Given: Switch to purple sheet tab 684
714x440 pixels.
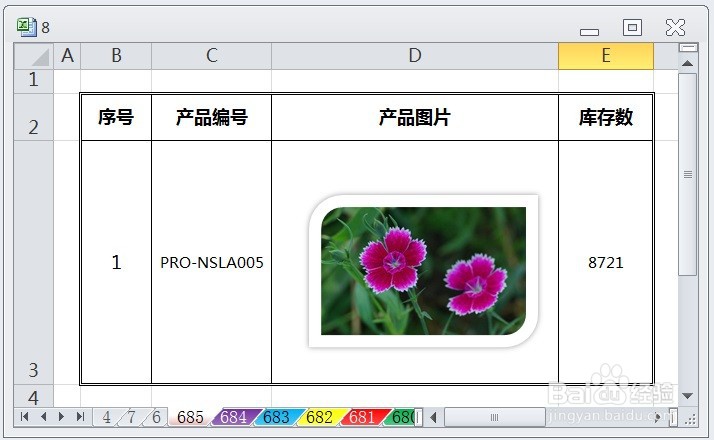Looking at the screenshot, I should point(233,417).
